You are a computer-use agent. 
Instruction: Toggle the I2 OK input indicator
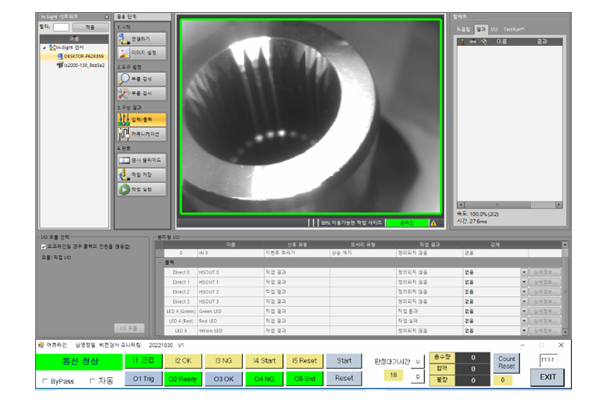point(183,360)
